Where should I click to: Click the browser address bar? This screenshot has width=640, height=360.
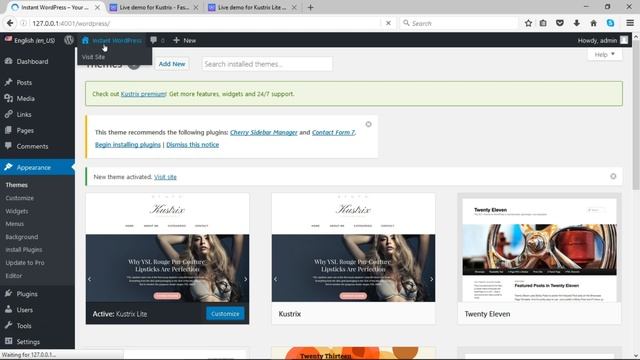point(204,23)
